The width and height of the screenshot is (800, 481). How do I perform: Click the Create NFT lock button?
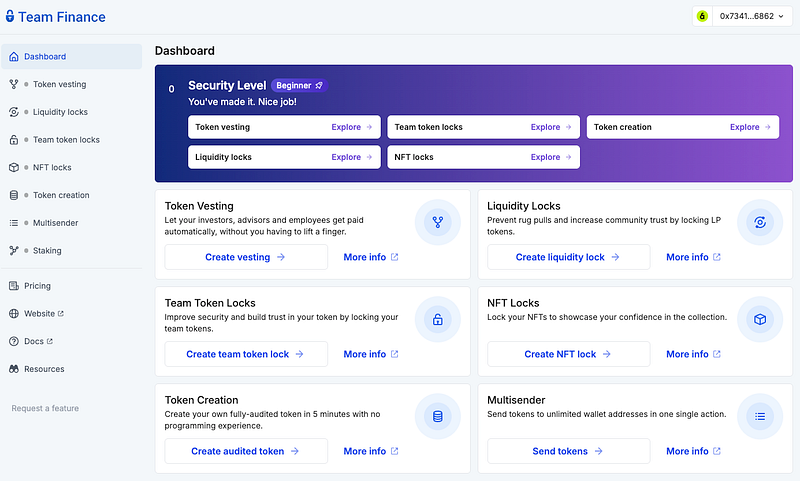tap(568, 354)
